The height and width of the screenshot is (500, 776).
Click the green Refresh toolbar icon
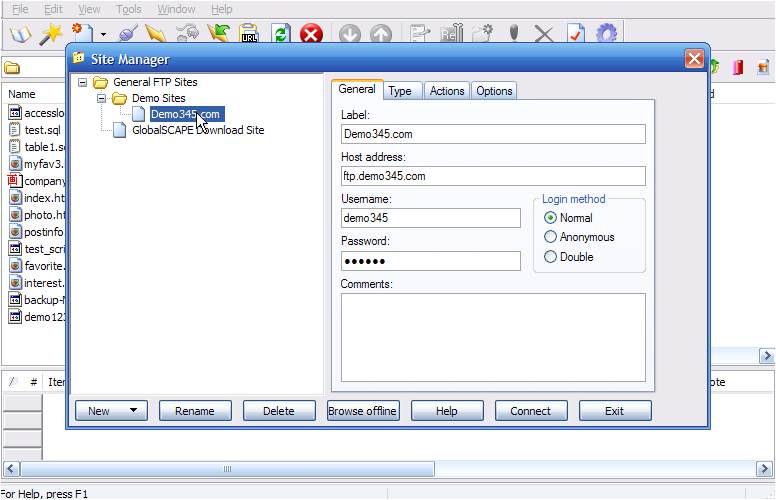point(281,34)
